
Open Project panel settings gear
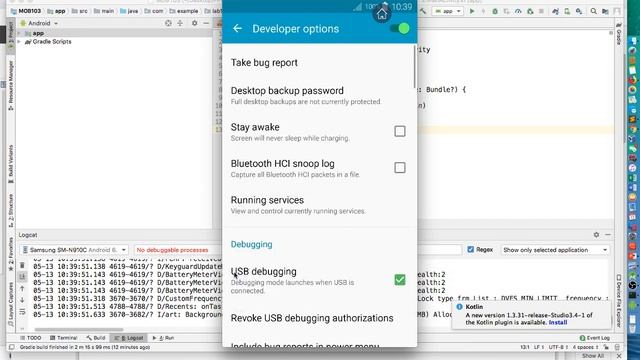(195, 23)
